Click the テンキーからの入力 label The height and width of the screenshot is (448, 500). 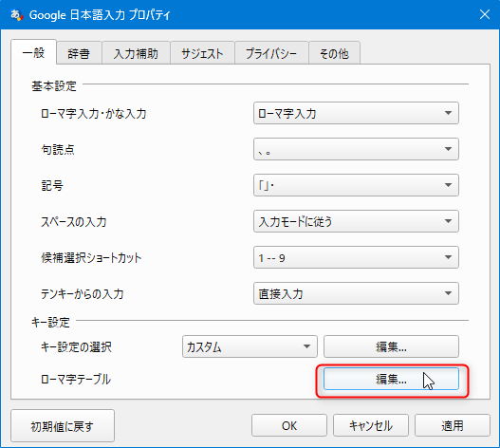click(x=82, y=293)
